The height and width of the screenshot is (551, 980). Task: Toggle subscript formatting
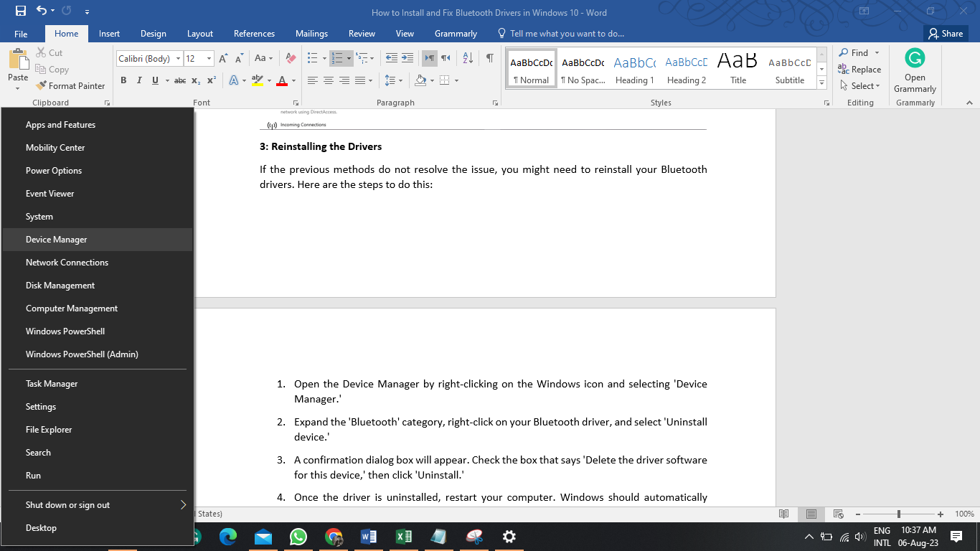[x=197, y=80]
